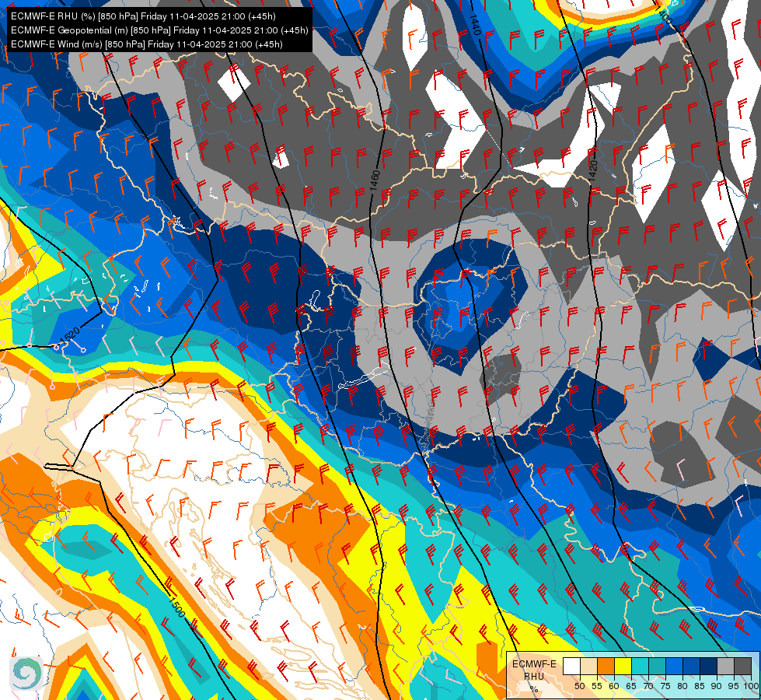The image size is (761, 700).
Task: Click the '100' legend tick label
Action: click(x=752, y=686)
